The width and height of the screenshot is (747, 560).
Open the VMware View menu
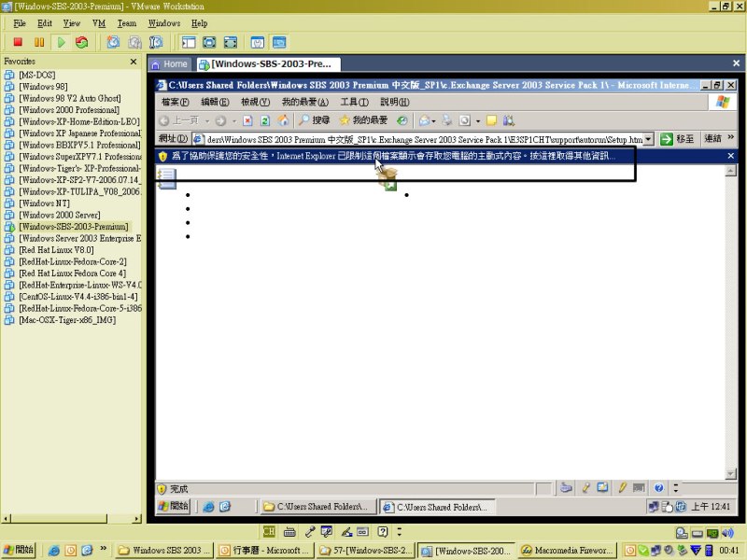click(72, 23)
